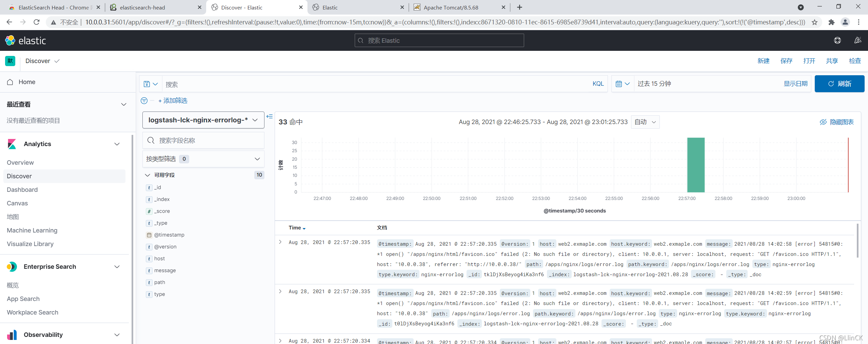Switch to the elasticsearch-head tab
This screenshot has width=868, height=344.
(x=156, y=7)
